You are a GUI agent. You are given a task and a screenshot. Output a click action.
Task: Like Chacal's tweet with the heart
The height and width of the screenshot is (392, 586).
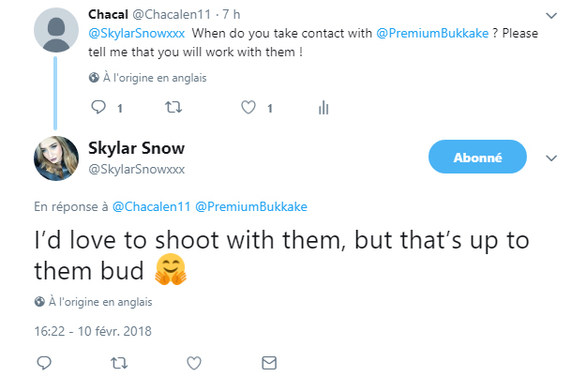click(248, 108)
